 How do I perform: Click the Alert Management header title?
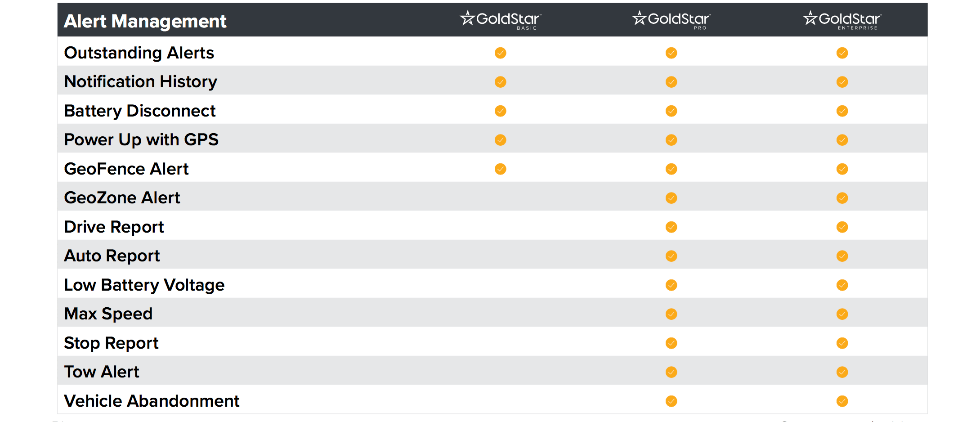coord(145,21)
